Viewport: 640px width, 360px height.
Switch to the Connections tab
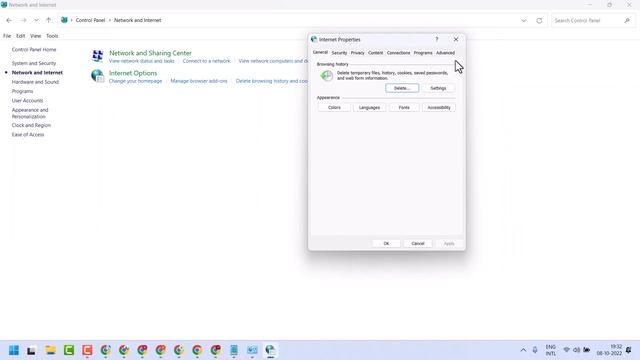pos(398,53)
